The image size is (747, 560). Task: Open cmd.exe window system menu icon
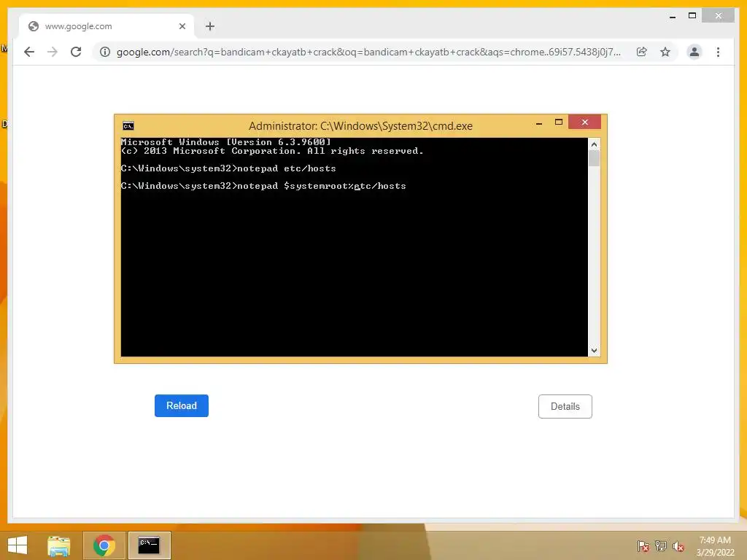128,125
